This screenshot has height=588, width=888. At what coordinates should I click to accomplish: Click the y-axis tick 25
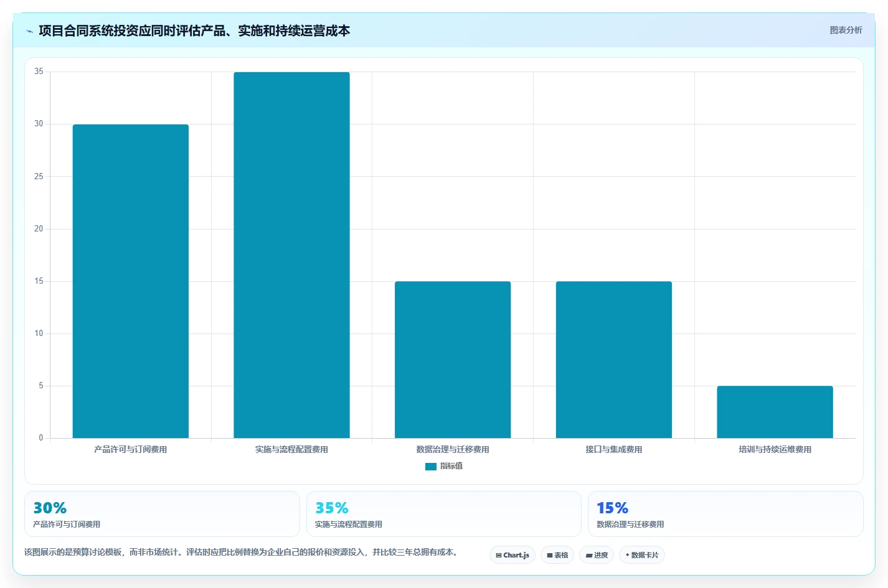click(39, 177)
